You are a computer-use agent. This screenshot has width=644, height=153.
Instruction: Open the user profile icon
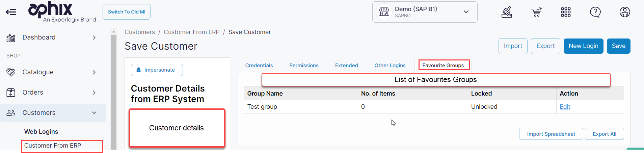click(625, 12)
